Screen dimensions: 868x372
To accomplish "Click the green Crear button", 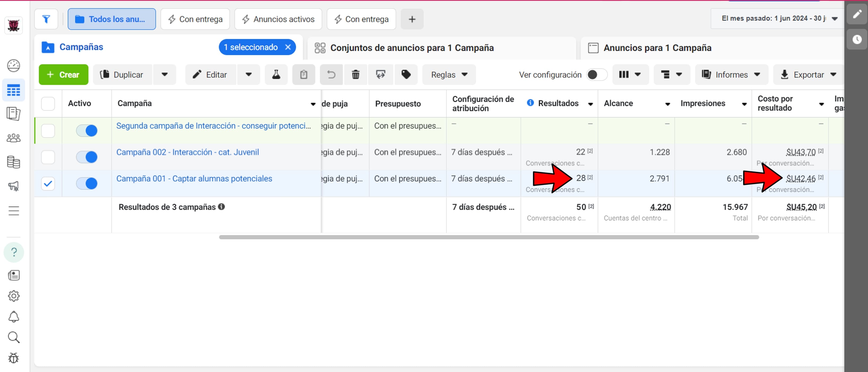I will (x=63, y=74).
